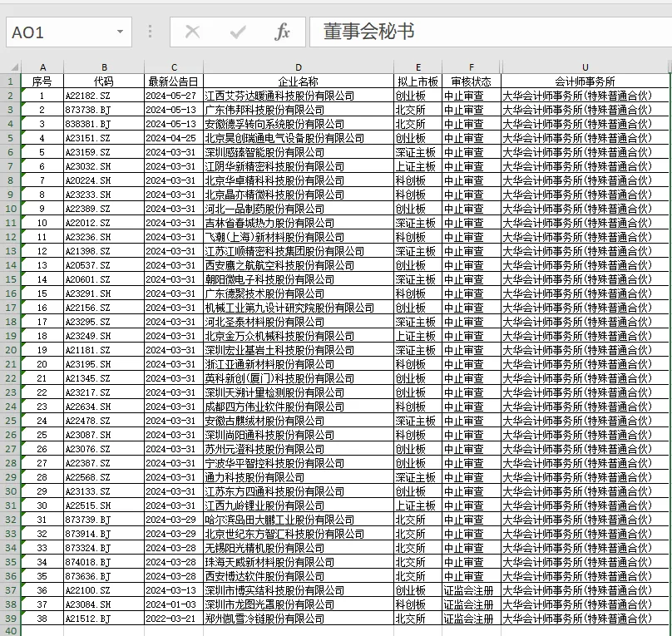The height and width of the screenshot is (636, 672).
Task: Click the formula bar Cancel X icon
Action: (192, 32)
